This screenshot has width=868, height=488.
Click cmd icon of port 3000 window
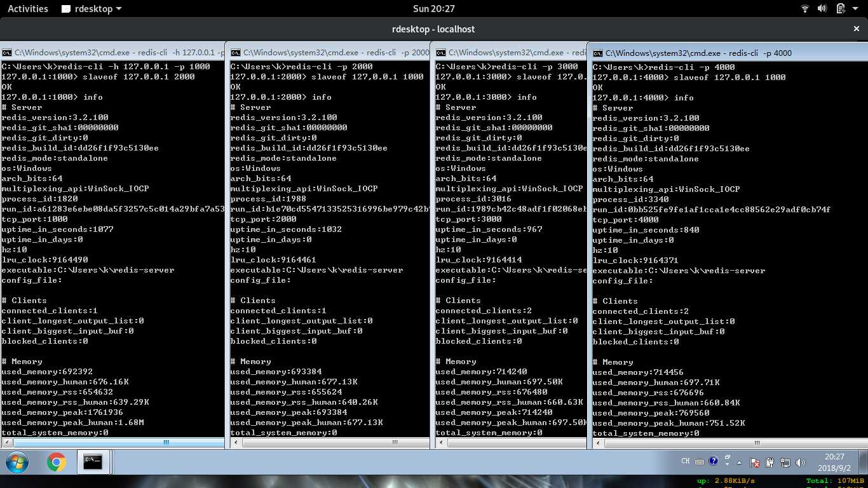[x=441, y=53]
